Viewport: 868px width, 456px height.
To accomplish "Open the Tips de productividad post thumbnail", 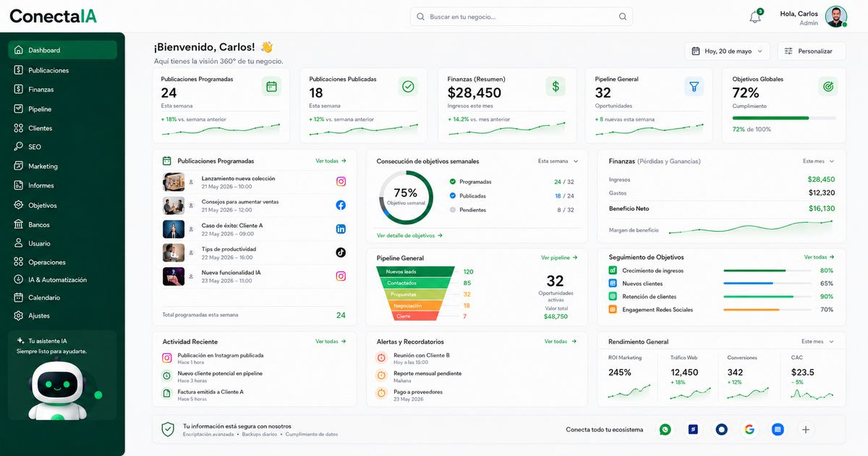I will point(174,253).
